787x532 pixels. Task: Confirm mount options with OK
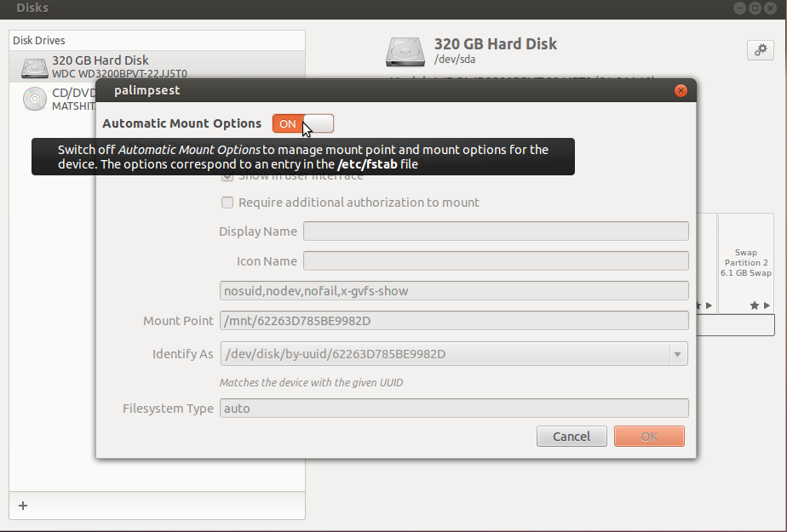pos(649,437)
